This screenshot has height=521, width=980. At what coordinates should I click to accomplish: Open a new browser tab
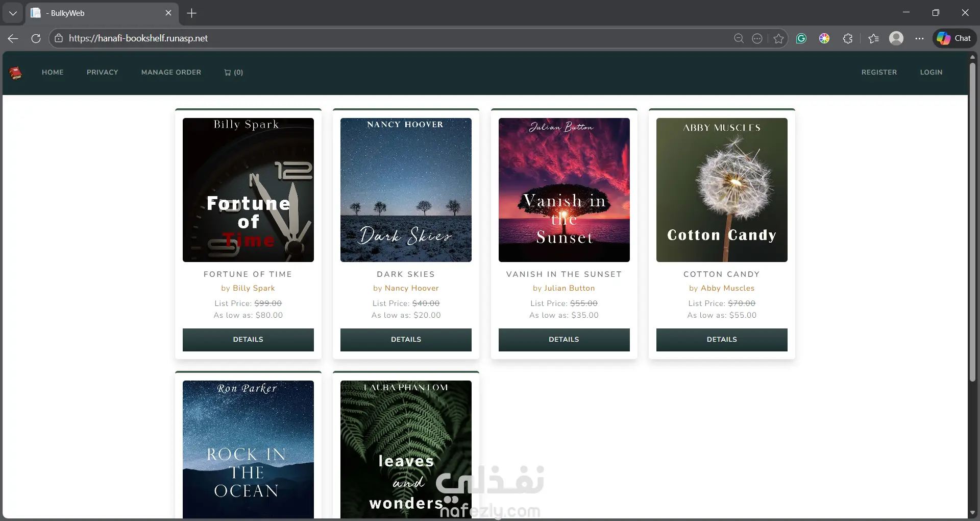point(192,13)
